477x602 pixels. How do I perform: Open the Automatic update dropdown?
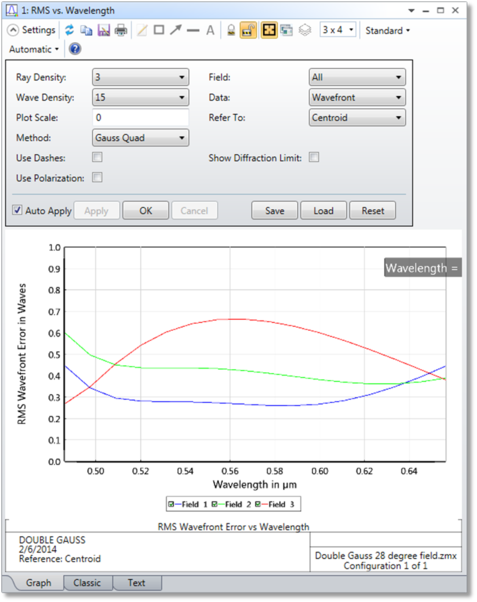[x=34, y=49]
